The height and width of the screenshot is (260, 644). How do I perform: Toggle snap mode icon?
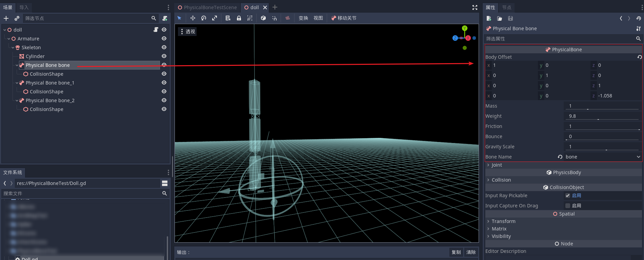pyautogui.click(x=274, y=18)
